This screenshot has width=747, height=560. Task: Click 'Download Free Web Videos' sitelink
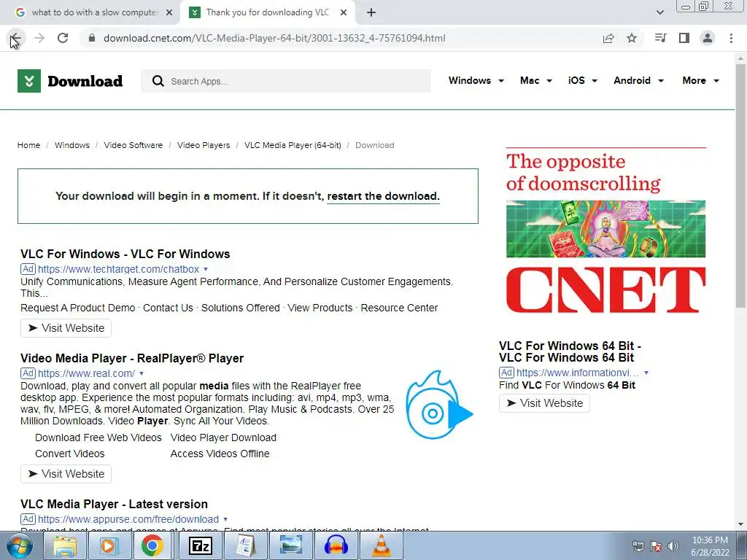pyautogui.click(x=98, y=437)
